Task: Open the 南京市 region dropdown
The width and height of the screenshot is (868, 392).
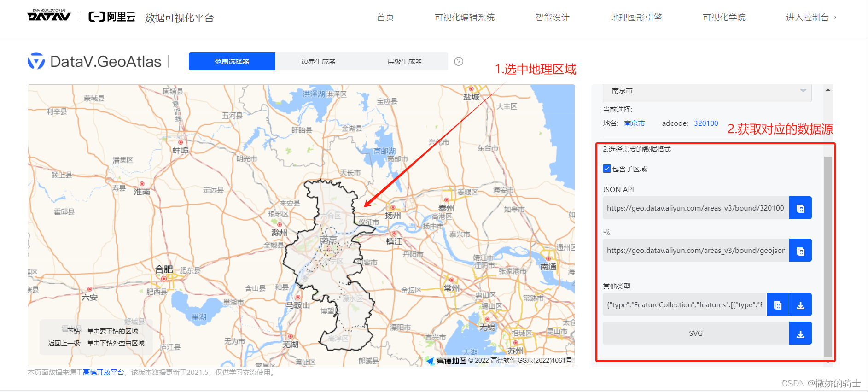Action: pos(707,91)
